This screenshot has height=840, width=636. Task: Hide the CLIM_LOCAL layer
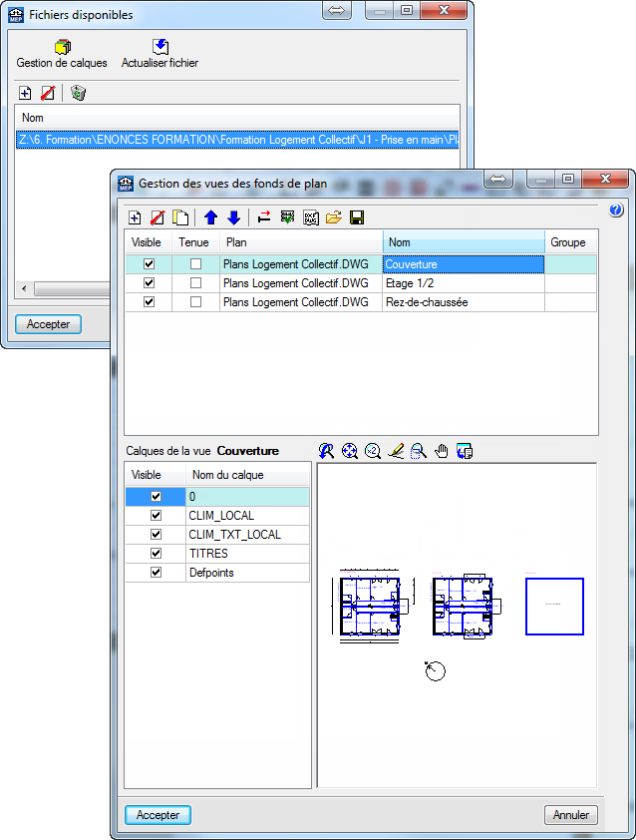[156, 516]
